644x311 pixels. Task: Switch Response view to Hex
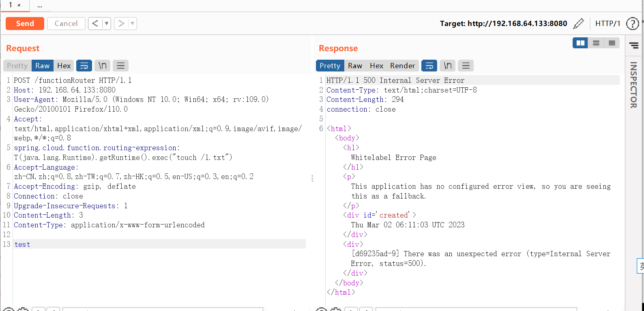(x=376, y=66)
